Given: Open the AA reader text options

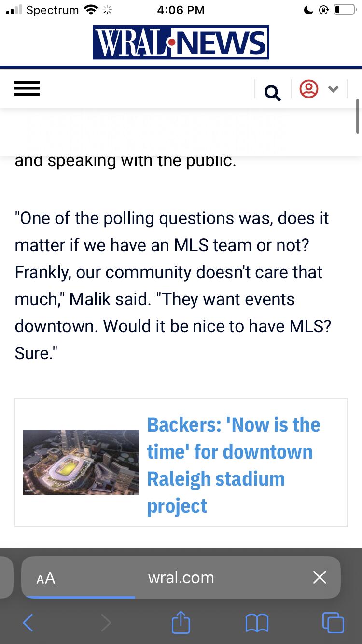Looking at the screenshot, I should pos(46,578).
